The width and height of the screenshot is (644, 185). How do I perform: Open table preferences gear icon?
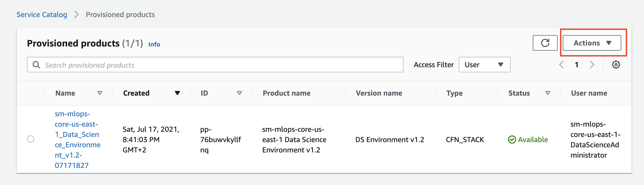click(616, 65)
